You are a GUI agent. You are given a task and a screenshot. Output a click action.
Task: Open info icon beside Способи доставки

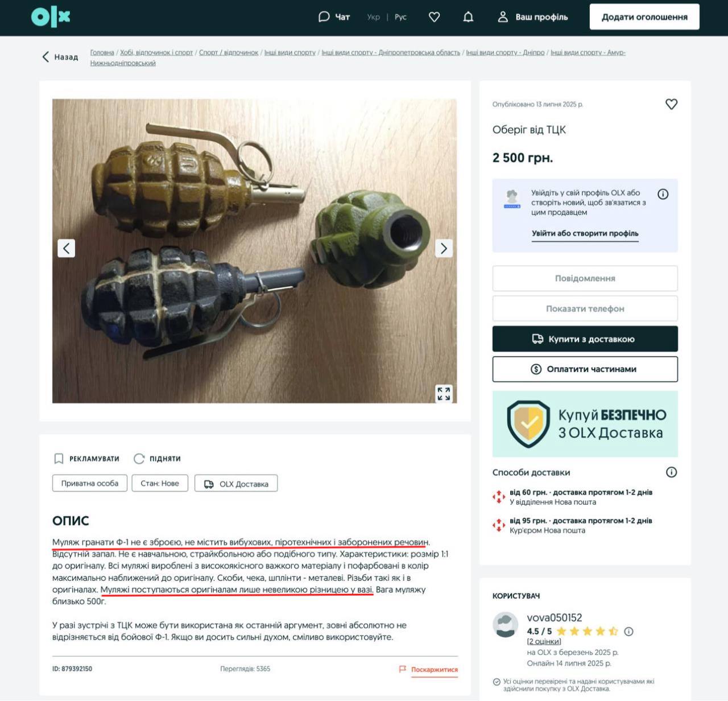[x=672, y=472]
